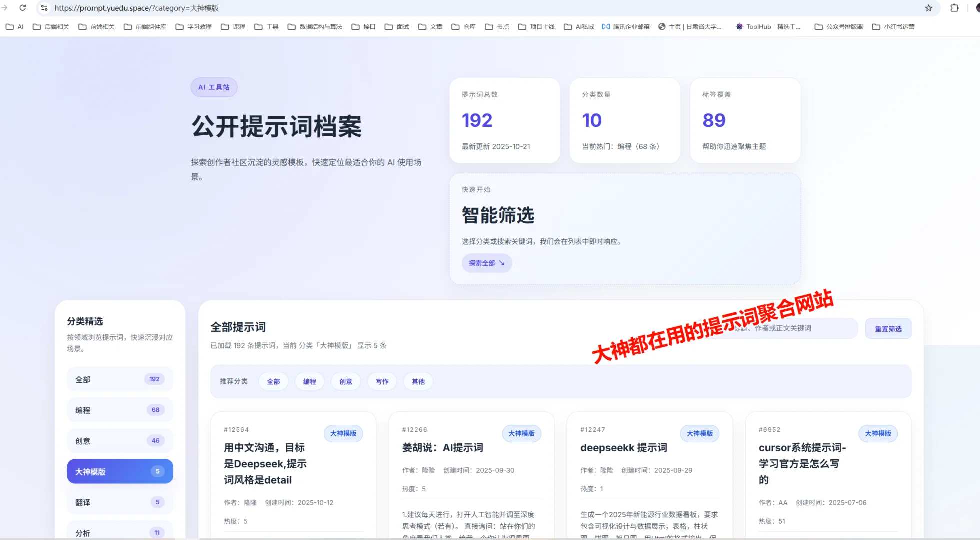Click the 重置筛选 button
Screen dimensions: 980x540
[x=888, y=328]
